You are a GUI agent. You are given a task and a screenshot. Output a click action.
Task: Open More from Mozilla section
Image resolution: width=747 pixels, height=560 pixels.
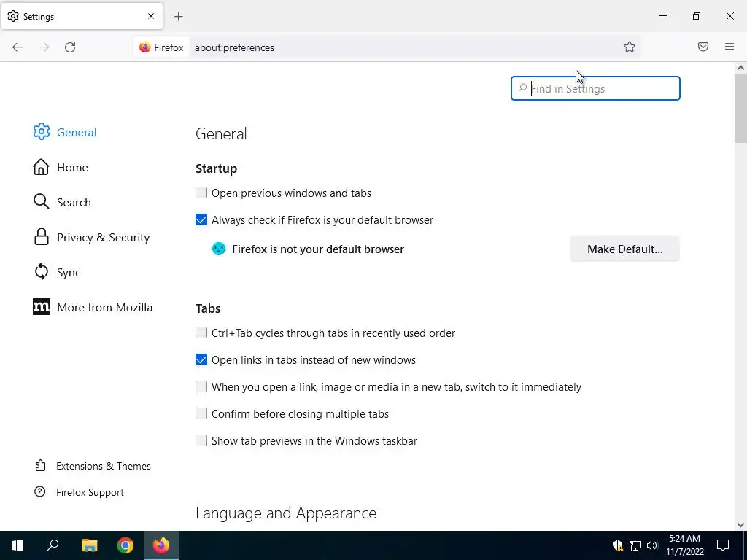click(x=93, y=307)
